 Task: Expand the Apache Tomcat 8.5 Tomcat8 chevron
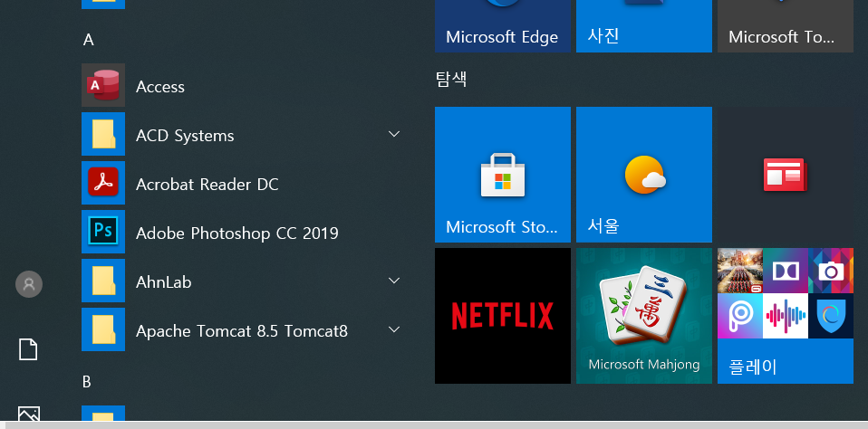coord(394,330)
